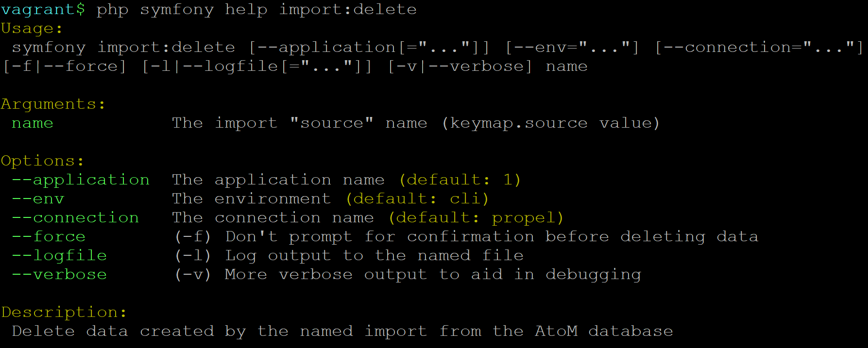The width and height of the screenshot is (868, 348).
Task: Click [-f|--force] in the usage syntax line
Action: (65, 66)
